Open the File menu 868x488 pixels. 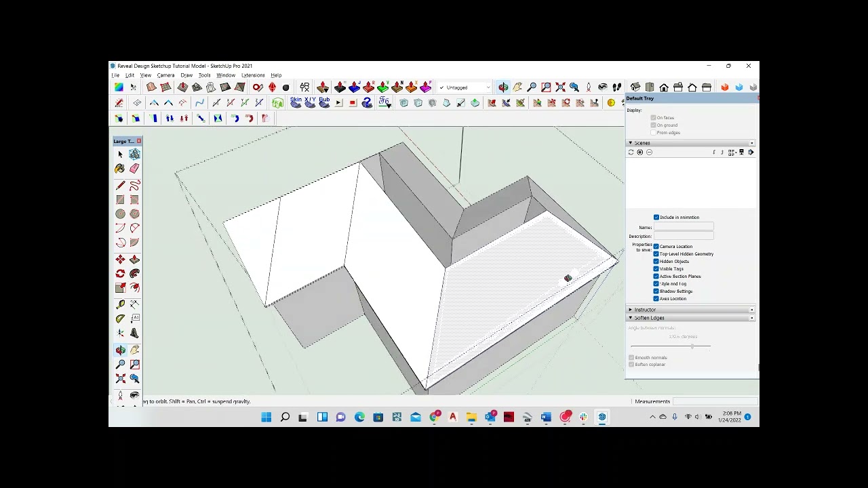tap(115, 75)
